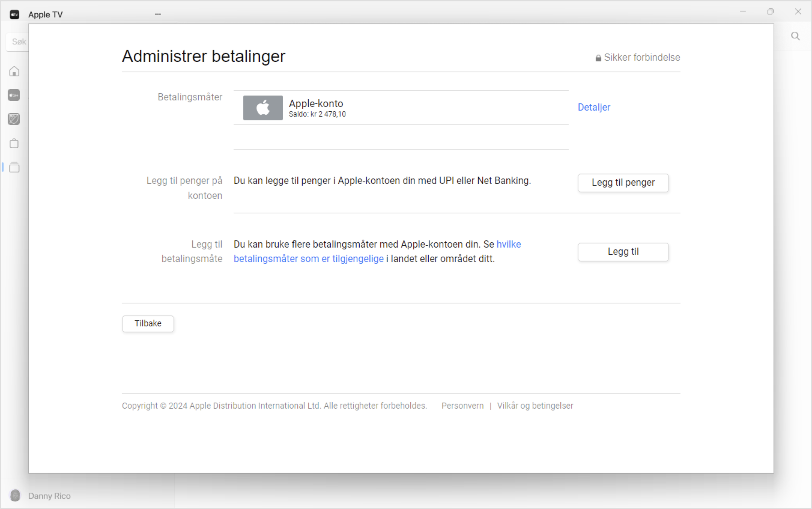Click the Apple TV app icon in the titlebar
812x509 pixels.
click(14, 14)
